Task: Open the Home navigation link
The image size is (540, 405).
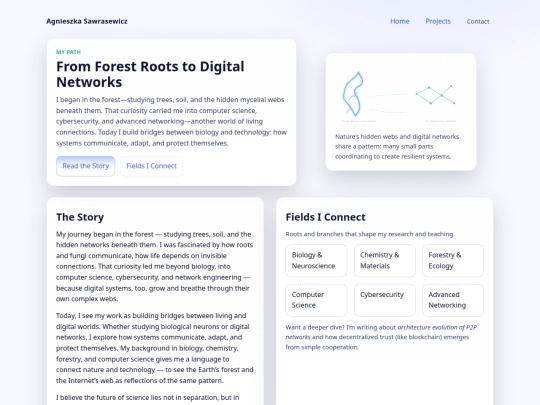Action: tap(399, 21)
